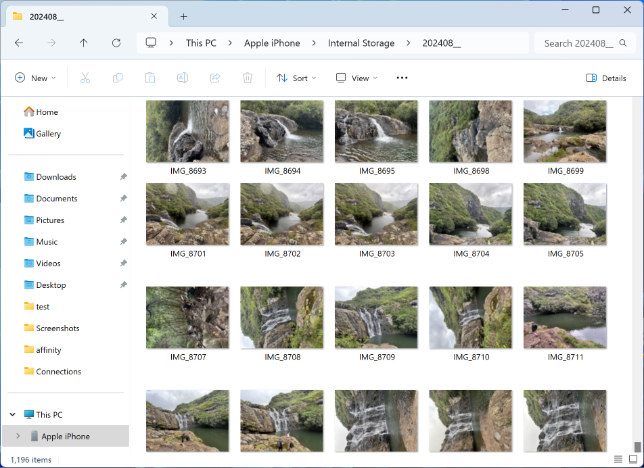Close the 202408__ tab
Image resolution: width=644 pixels, height=468 pixels.
pos(154,16)
